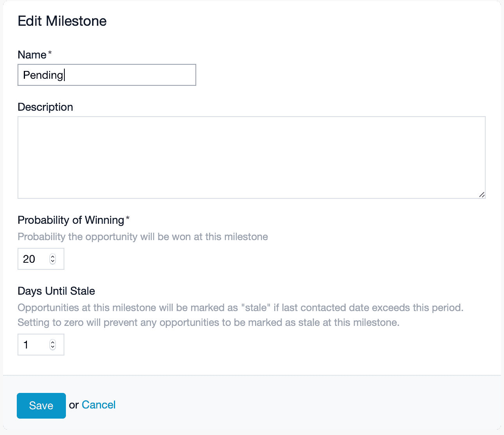The height and width of the screenshot is (435, 504).
Task: Click the stale opportunities explanation text
Action: click(x=241, y=315)
